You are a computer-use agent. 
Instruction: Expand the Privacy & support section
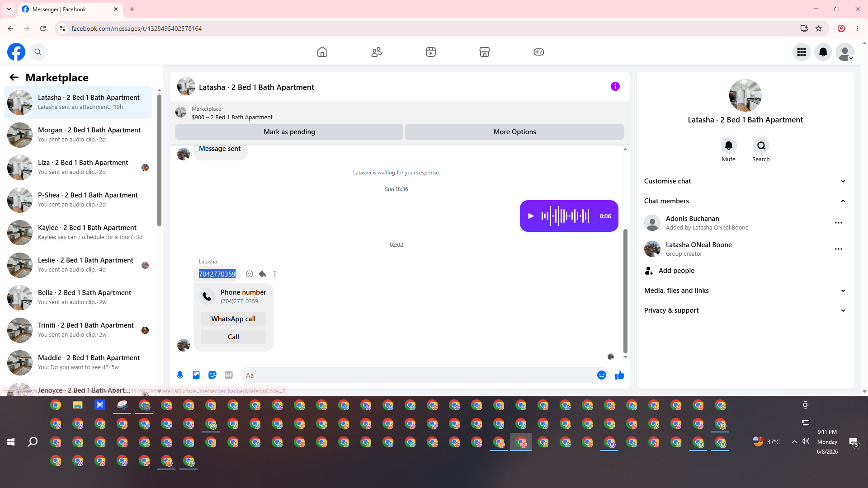(745, 310)
